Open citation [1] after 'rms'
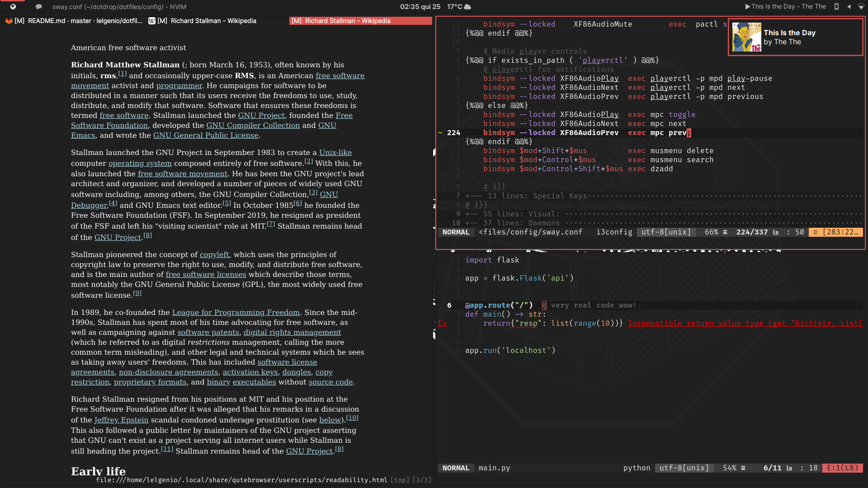Image resolution: width=868 pixels, height=488 pixels. [x=122, y=74]
